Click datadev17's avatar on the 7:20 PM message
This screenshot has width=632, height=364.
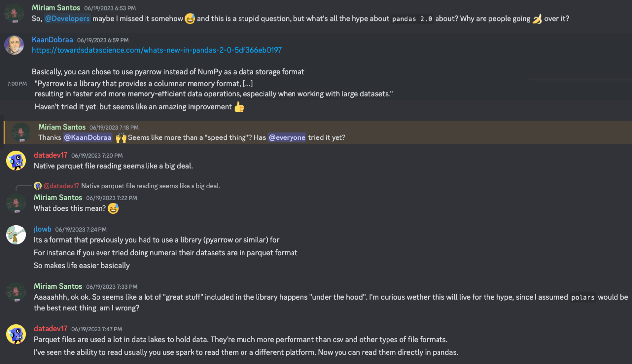pyautogui.click(x=16, y=161)
